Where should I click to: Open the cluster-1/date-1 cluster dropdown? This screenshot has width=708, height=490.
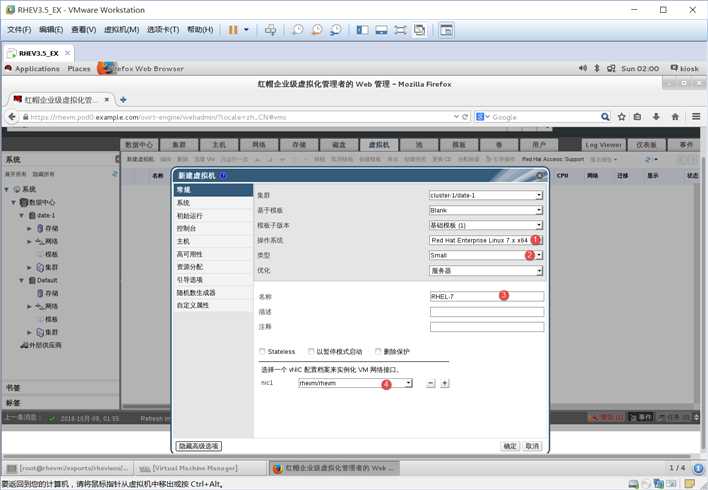click(486, 195)
